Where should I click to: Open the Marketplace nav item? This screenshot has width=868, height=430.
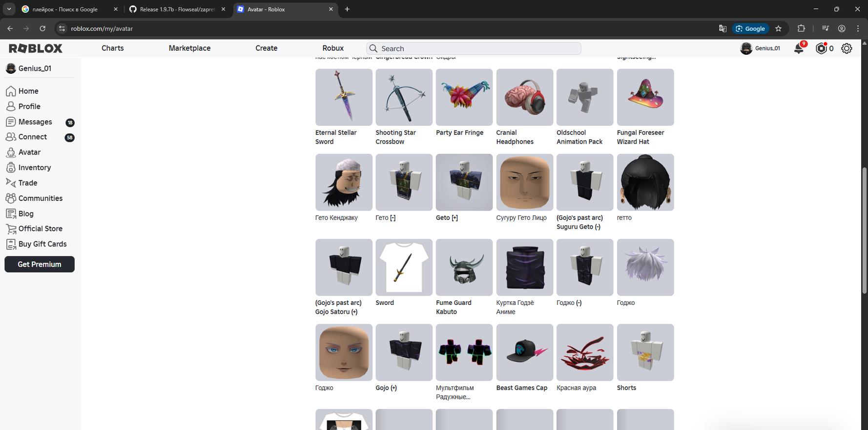tap(189, 48)
